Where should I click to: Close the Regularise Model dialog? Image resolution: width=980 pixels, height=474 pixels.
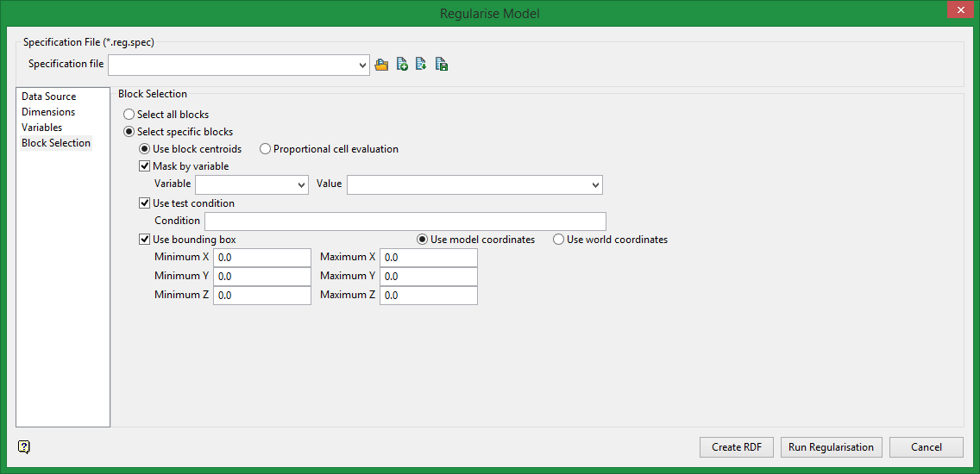959,10
